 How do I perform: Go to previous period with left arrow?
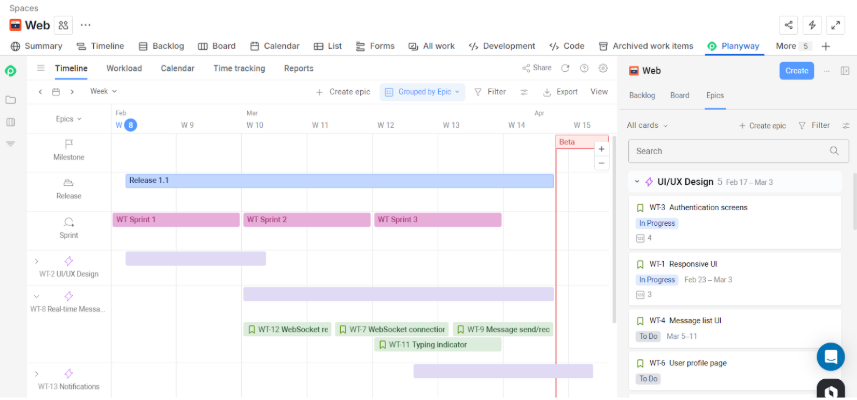pos(40,92)
